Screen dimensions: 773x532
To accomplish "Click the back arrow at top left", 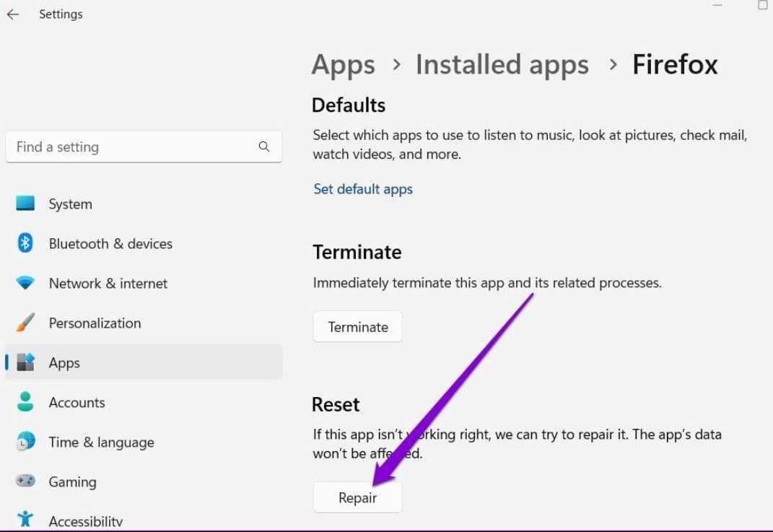I will pyautogui.click(x=13, y=14).
